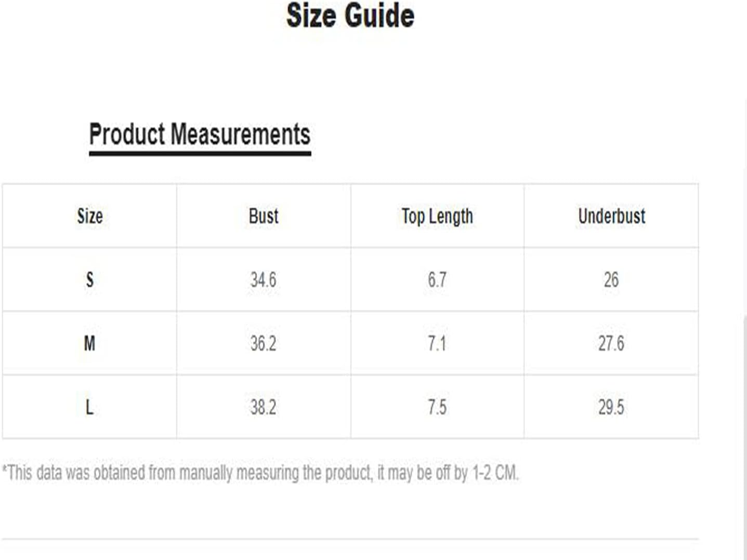
Task: Click the Size column header
Action: 90,216
